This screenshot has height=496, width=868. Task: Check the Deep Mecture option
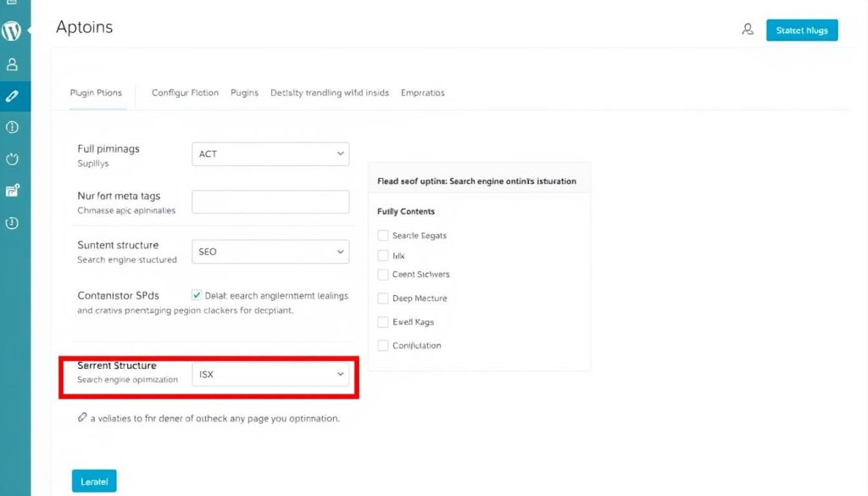[383, 298]
